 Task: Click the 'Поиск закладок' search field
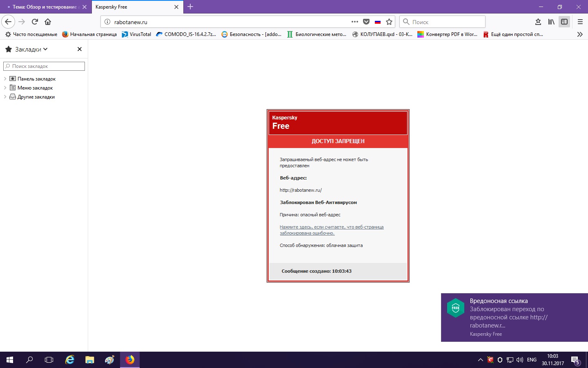pos(44,66)
